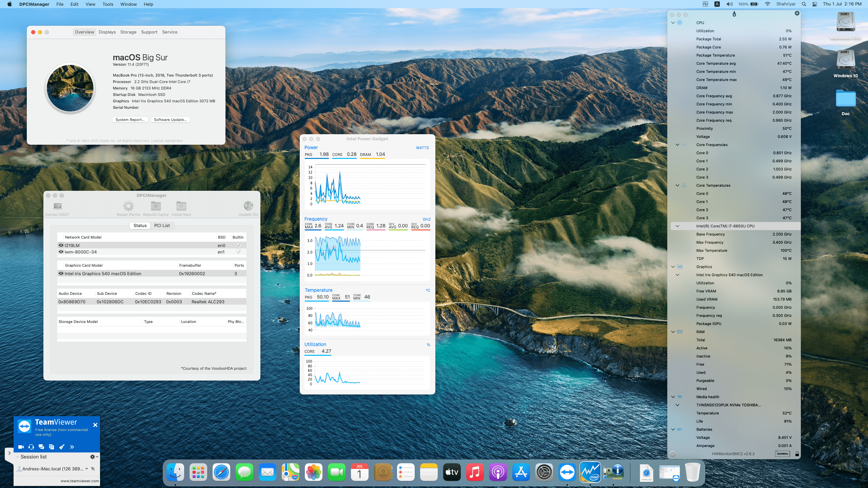
Task: Click the Install Kext toolbar icon
Action: [x=181, y=206]
